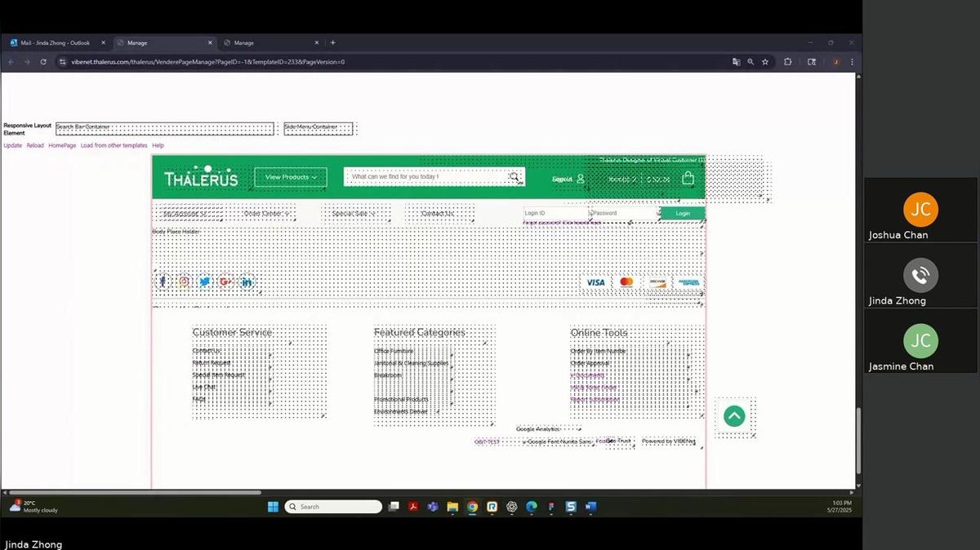Open the LinkedIn icon in the footer

[247, 282]
